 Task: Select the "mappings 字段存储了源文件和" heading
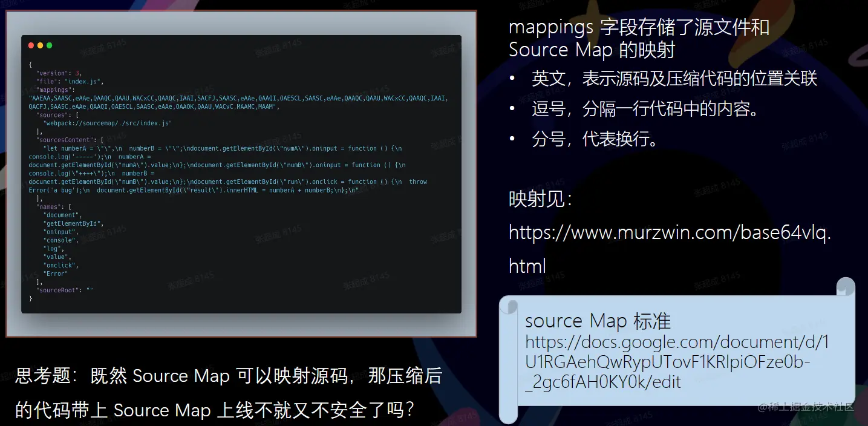pyautogui.click(x=639, y=27)
